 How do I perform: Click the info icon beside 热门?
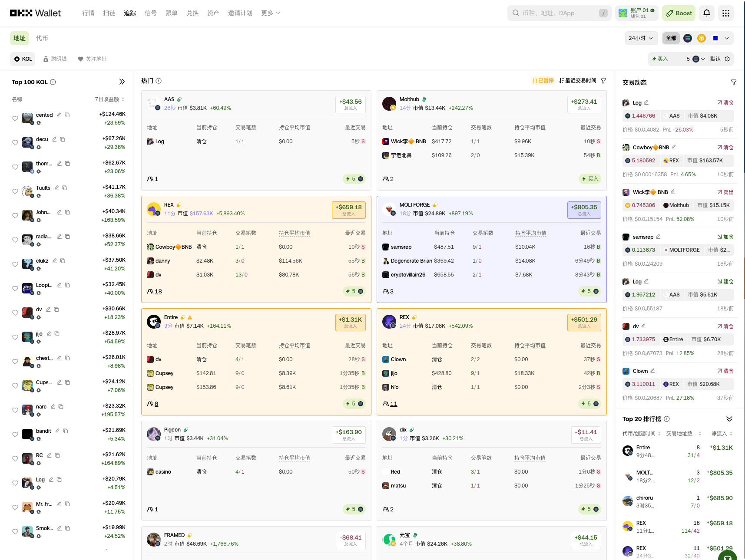[x=159, y=81]
